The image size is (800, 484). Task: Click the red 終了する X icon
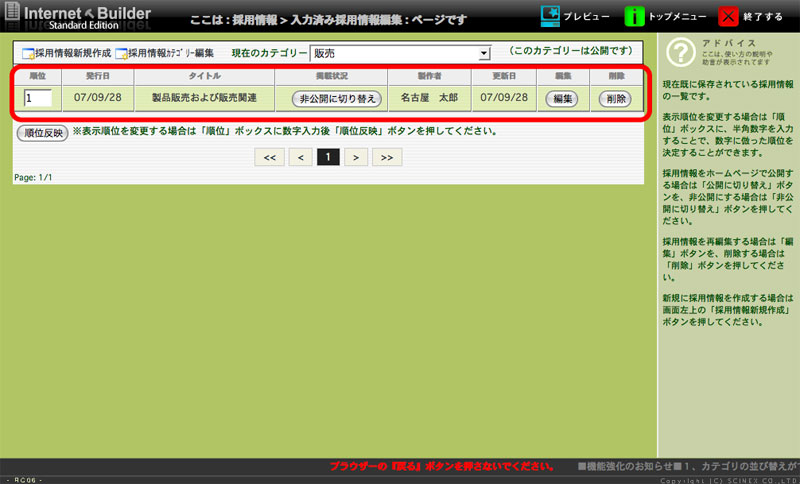coord(731,17)
